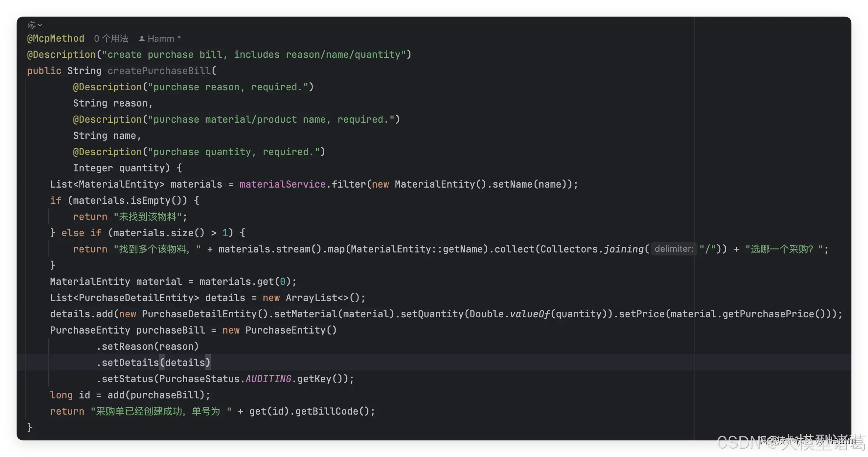Click the author person icon beside Hamm

(x=141, y=38)
